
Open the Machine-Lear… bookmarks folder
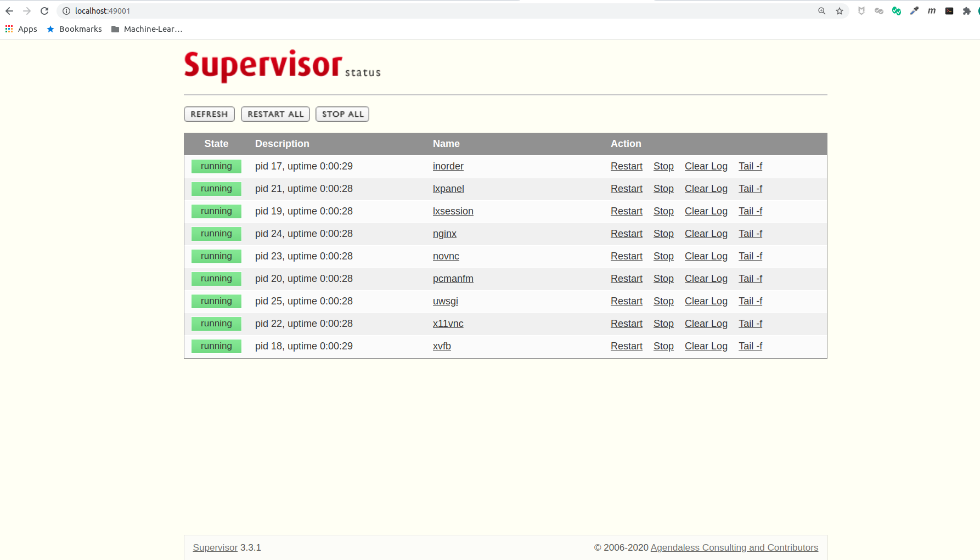(147, 29)
